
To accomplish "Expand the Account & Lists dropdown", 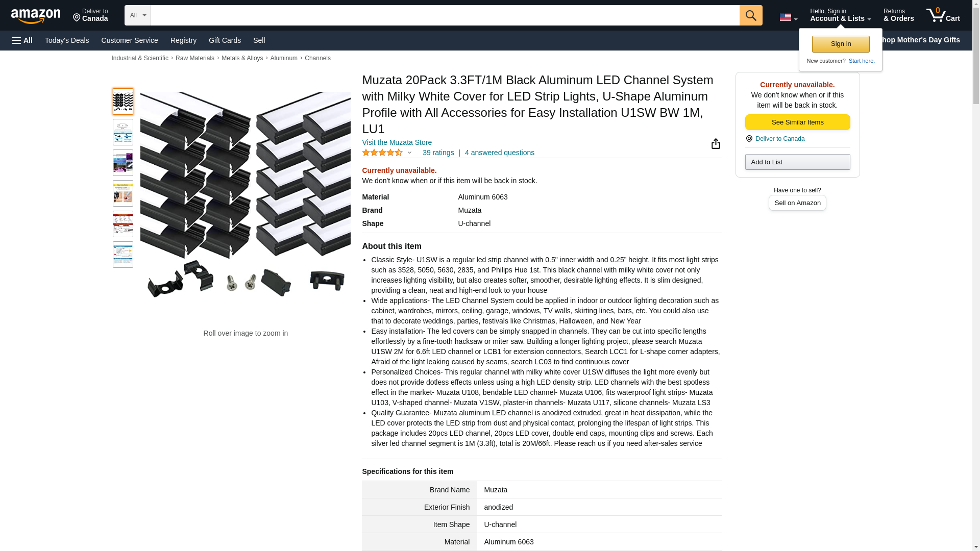I will [x=840, y=15].
